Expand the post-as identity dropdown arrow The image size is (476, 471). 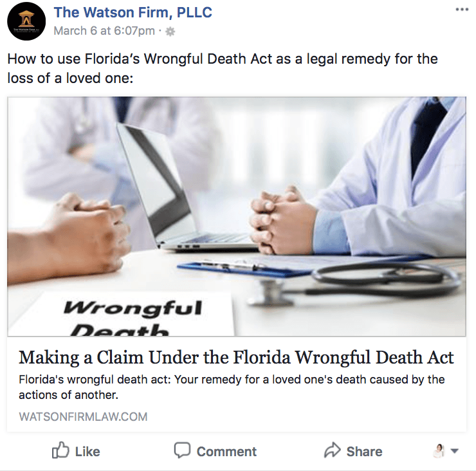pos(454,451)
